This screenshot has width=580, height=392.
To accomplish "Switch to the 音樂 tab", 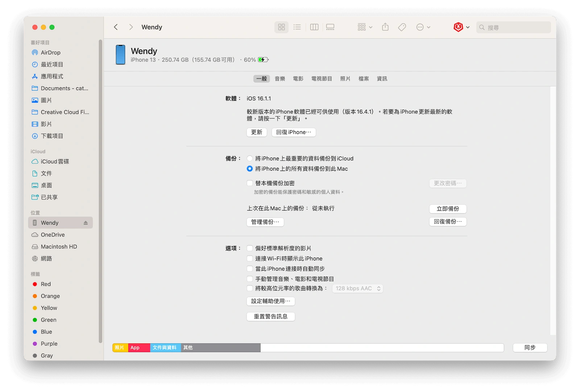I will [280, 79].
